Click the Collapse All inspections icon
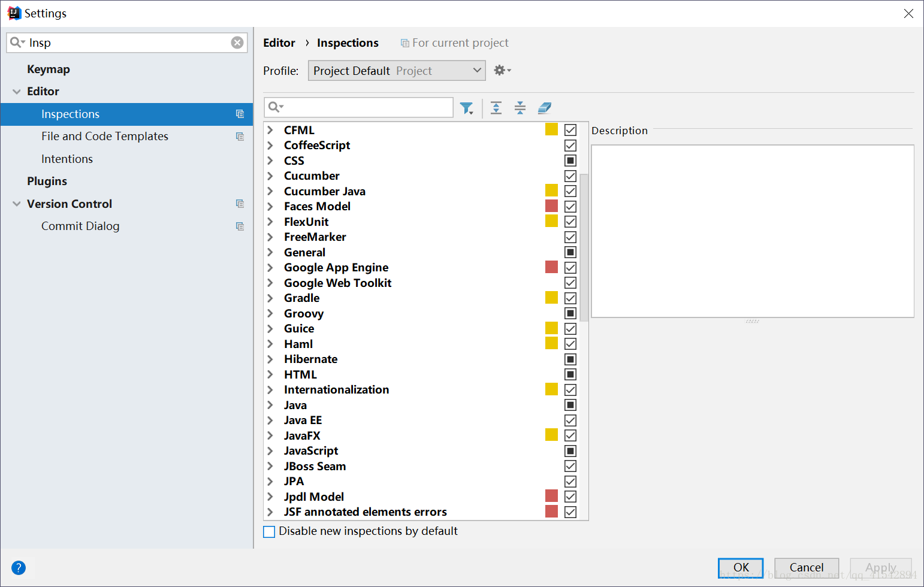 click(520, 108)
